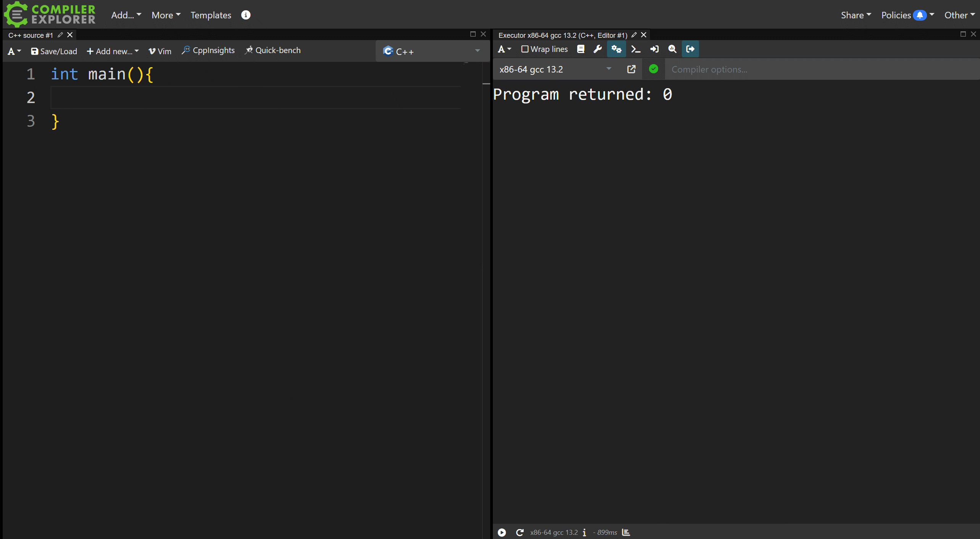Enable the Wrap lines checkbox

[x=525, y=49]
